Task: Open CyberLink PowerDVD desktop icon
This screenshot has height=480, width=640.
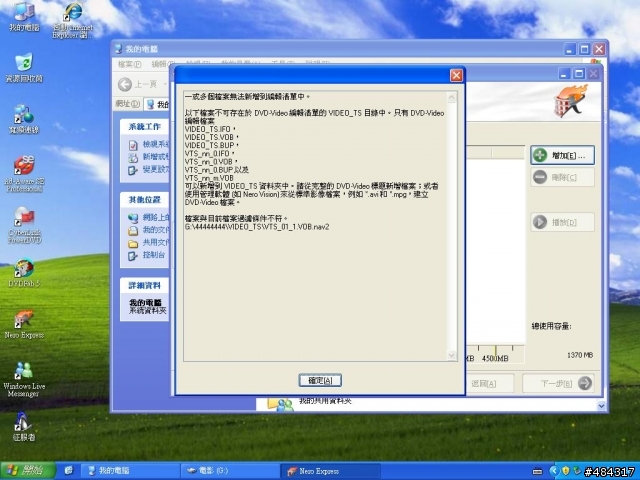Action: [x=24, y=225]
